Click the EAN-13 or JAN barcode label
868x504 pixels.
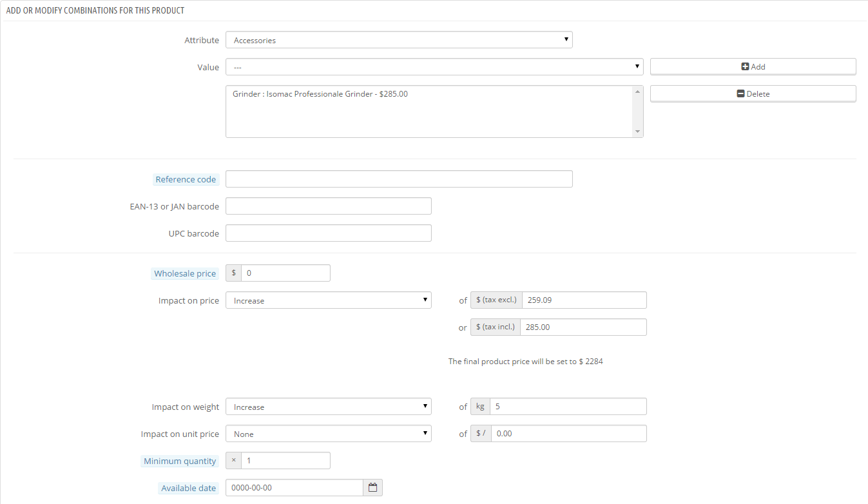point(175,207)
